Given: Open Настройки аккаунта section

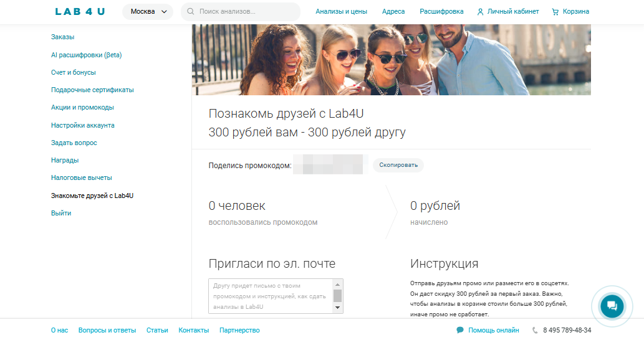Looking at the screenshot, I should [x=82, y=125].
